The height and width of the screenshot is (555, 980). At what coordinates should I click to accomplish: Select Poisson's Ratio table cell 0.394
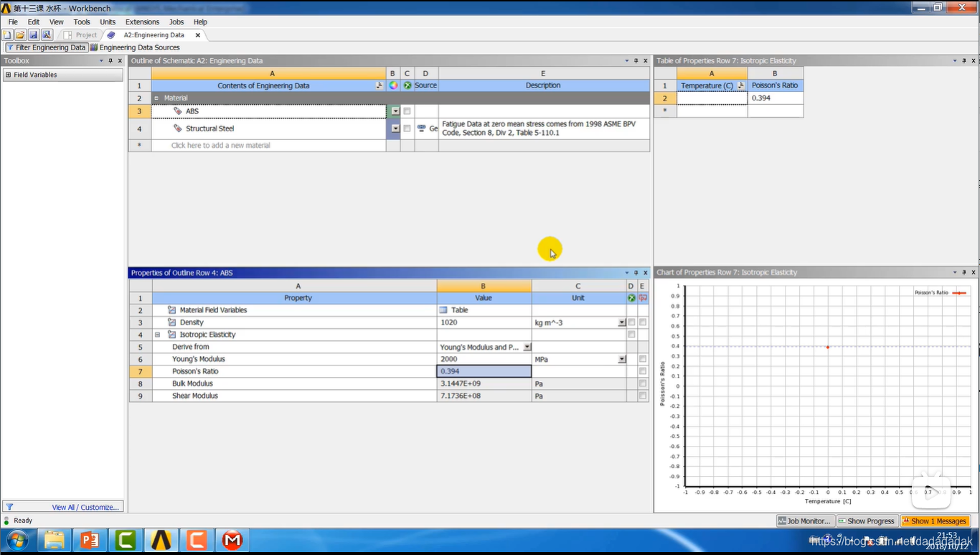776,98
